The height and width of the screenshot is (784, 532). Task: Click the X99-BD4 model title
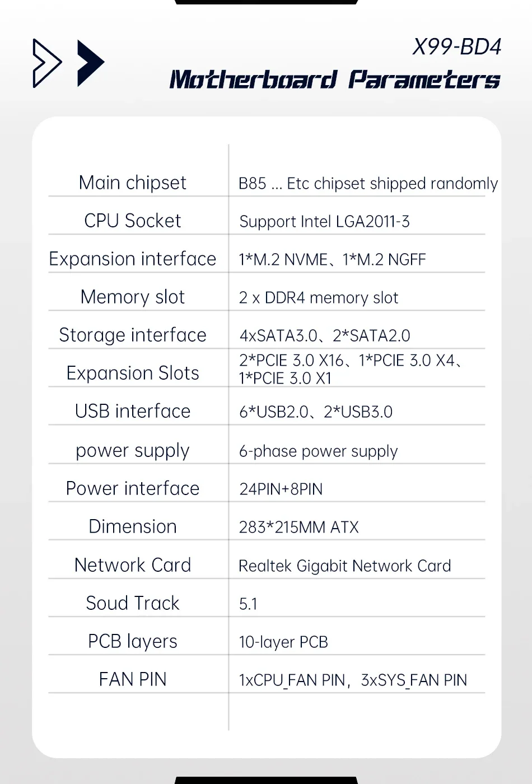[456, 47]
